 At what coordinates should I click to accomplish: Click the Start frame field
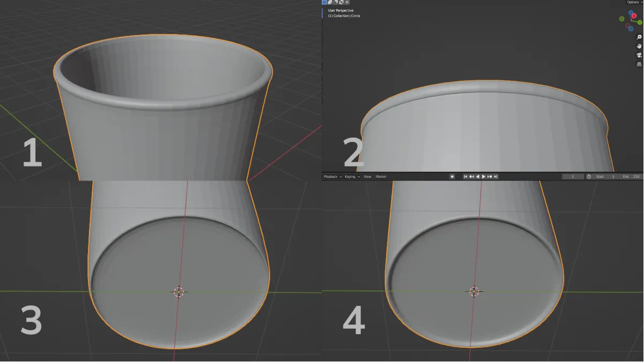pyautogui.click(x=605, y=177)
